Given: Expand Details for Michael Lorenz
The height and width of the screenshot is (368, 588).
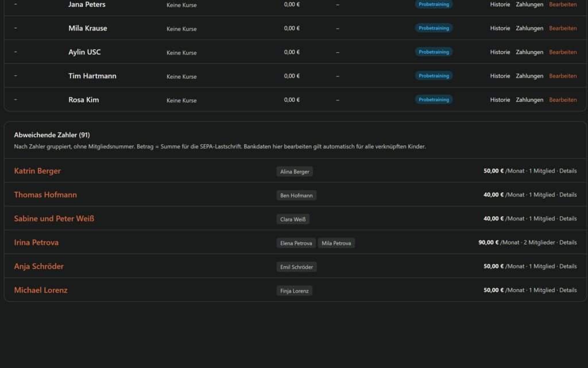Looking at the screenshot, I should click(x=568, y=290).
